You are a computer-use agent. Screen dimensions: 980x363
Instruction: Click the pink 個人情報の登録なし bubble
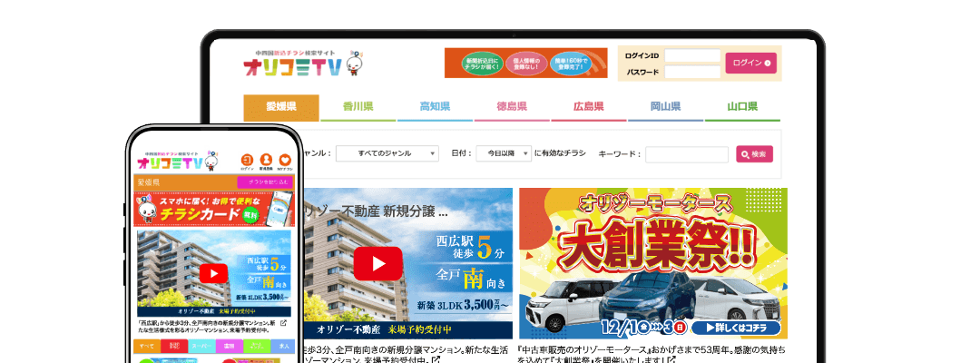[526, 64]
